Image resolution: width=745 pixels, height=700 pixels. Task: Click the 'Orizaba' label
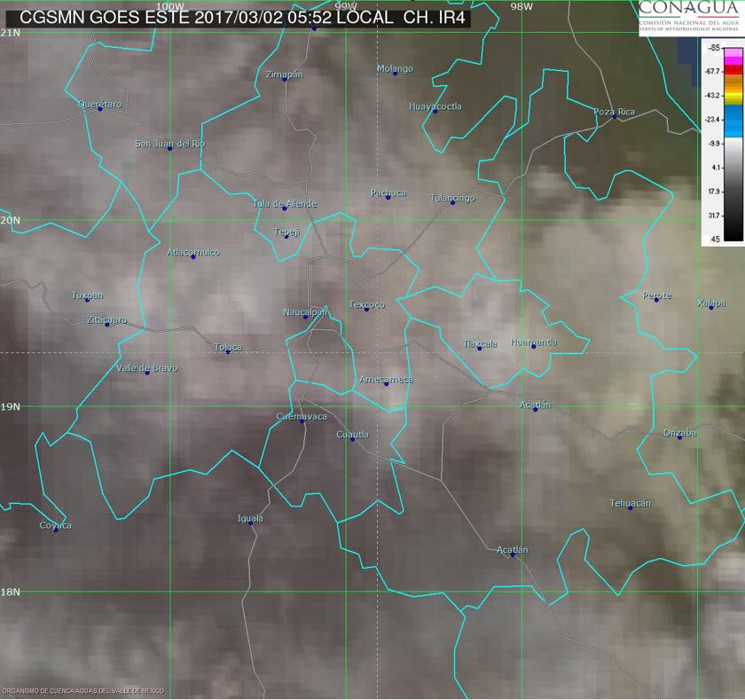point(679,433)
